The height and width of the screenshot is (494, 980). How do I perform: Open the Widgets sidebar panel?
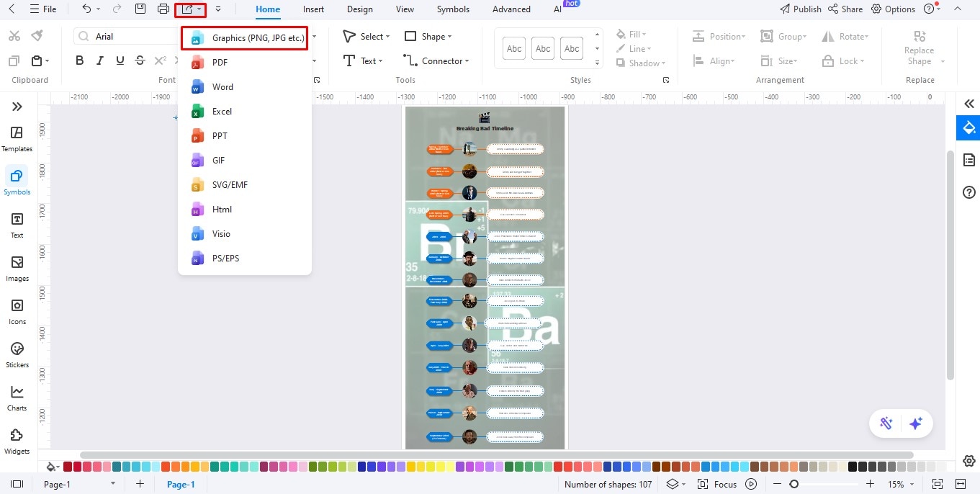17,441
